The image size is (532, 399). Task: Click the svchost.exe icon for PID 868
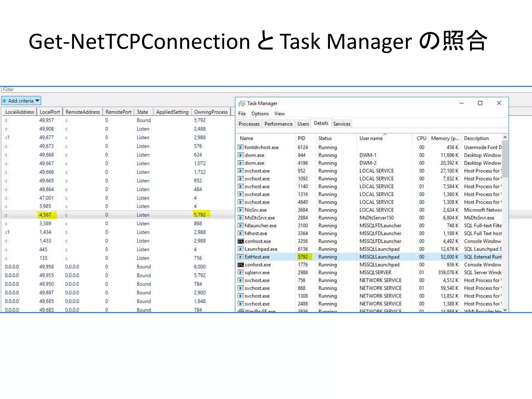[241, 288]
